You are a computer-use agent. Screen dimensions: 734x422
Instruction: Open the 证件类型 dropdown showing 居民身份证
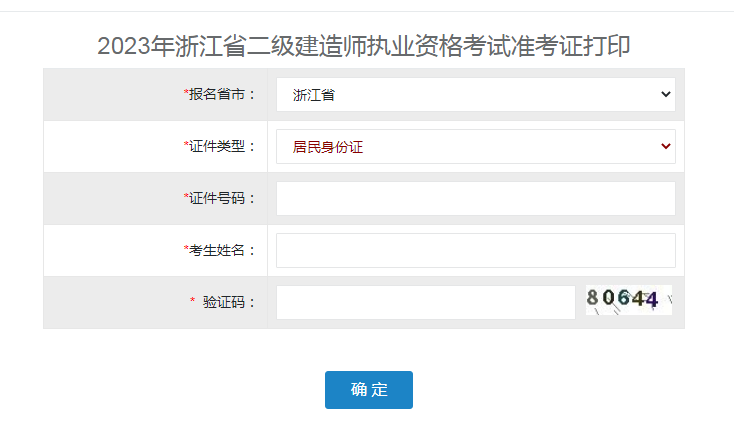(476, 147)
